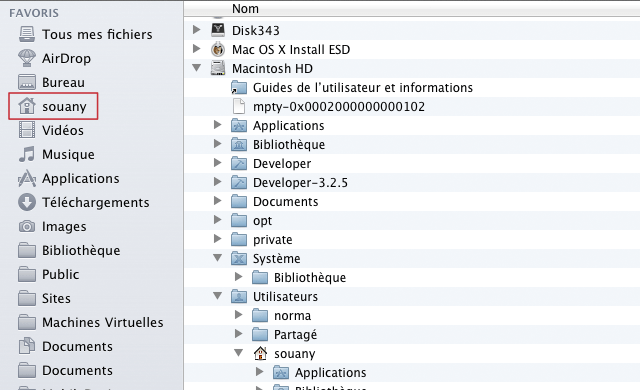
Task: Collapse the Macintosh HD disclosure triangle
Action: pos(197,68)
